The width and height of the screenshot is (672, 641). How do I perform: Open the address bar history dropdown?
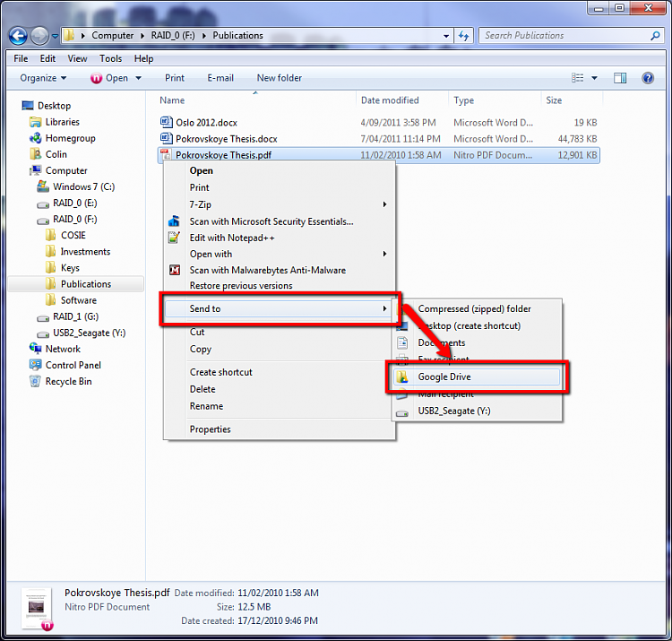click(x=446, y=36)
